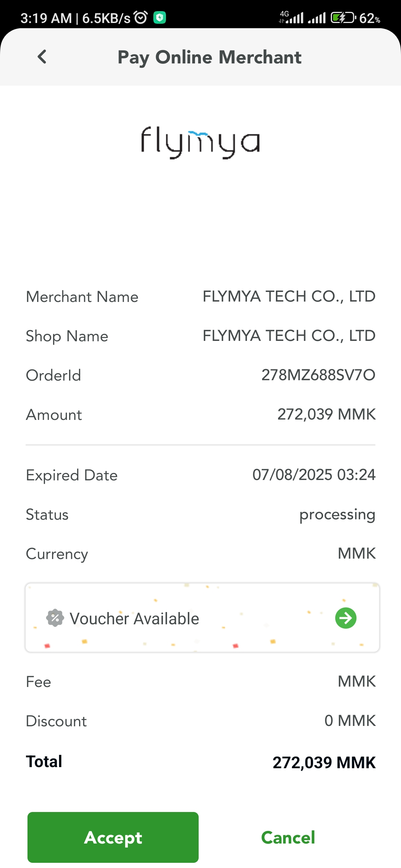Tap the 4G signal strength icon
Viewport: 401px width, 868px height.
(292, 17)
